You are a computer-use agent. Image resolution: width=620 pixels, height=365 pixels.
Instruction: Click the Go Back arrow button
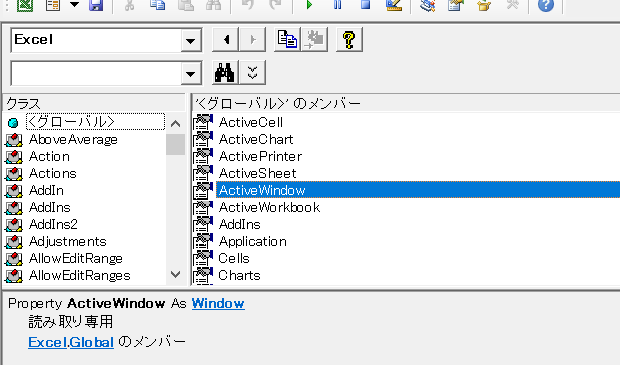pos(226,40)
